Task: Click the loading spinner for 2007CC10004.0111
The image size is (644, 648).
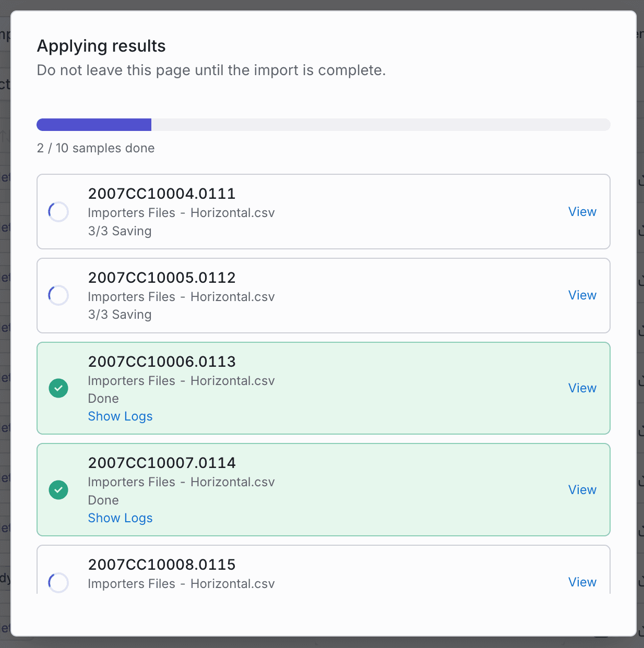Action: coord(58,212)
